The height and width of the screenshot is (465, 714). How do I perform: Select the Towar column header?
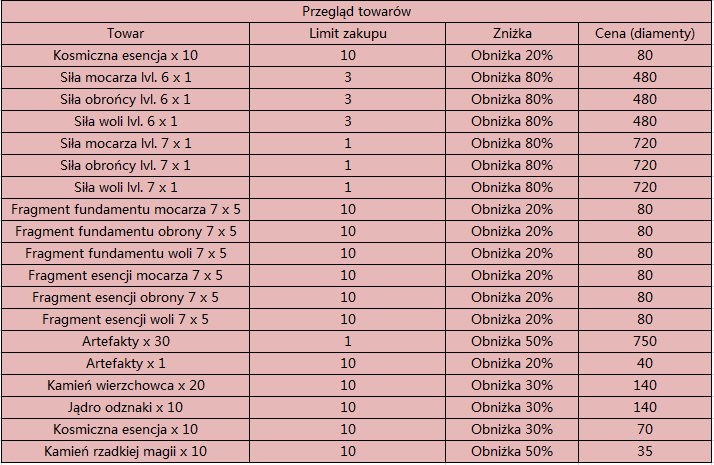pos(126,34)
